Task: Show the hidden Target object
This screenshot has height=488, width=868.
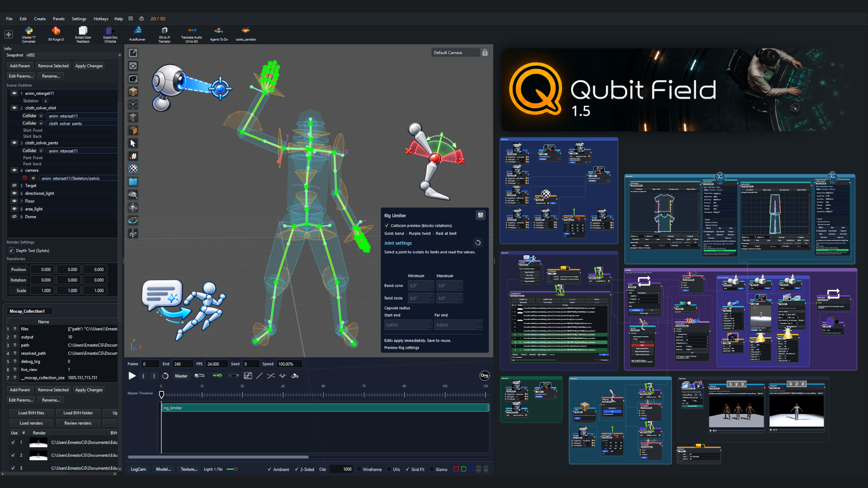Action: [14, 186]
